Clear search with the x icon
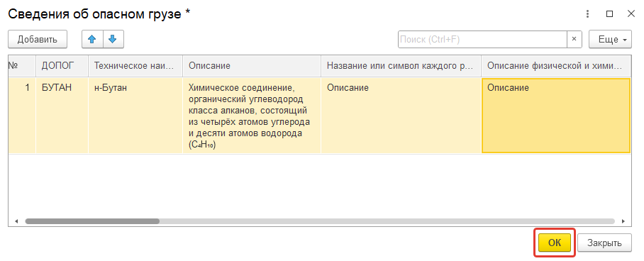 click(x=574, y=40)
